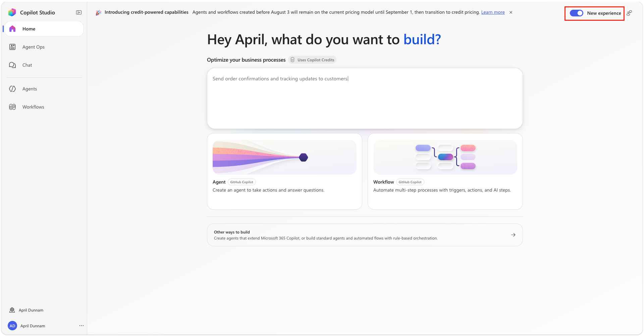Click the Workflows icon in the sidebar
Screen dimensions: 644x336
[x=12, y=107]
